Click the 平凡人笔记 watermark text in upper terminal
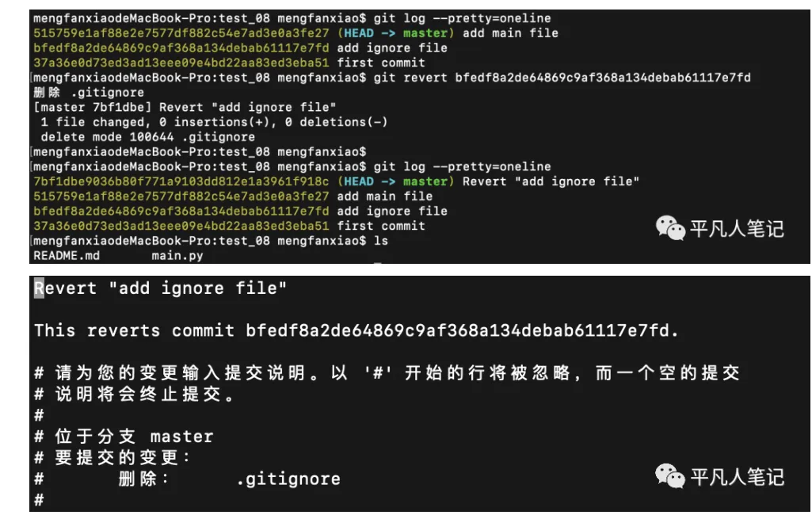 tap(737, 228)
